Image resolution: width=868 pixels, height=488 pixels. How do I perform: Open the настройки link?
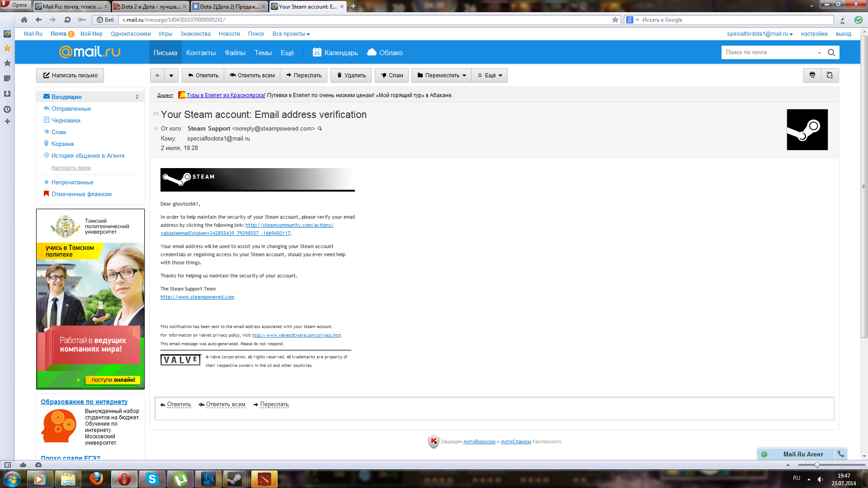pos(814,34)
